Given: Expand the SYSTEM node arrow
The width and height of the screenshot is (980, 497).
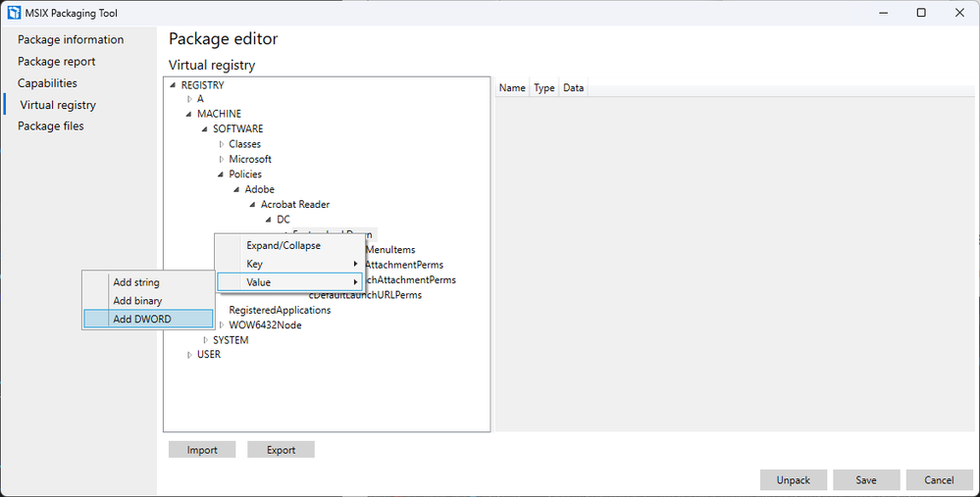Looking at the screenshot, I should 206,339.
